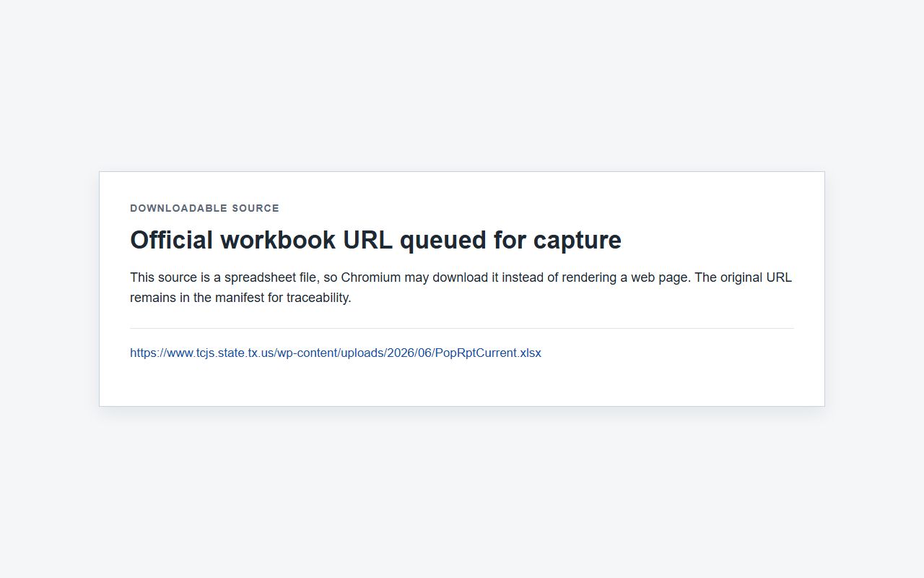Click empty white card area below the link

click(462, 384)
